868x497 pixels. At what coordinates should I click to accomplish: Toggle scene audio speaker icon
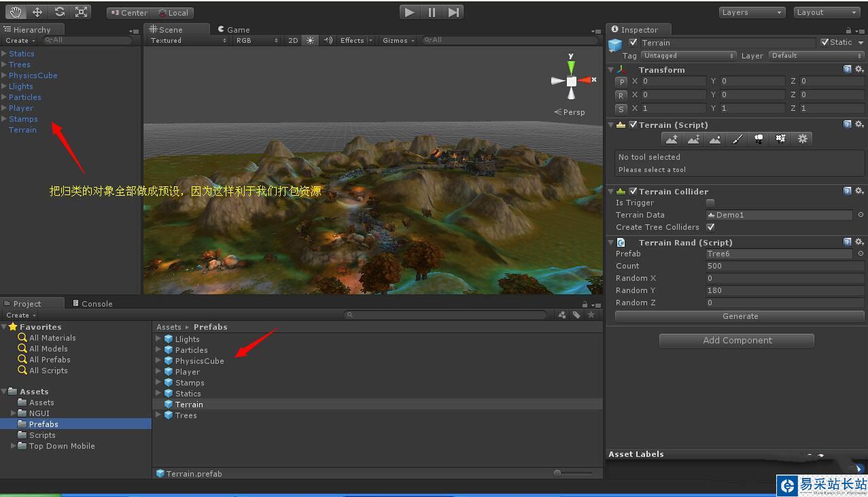[x=328, y=40]
